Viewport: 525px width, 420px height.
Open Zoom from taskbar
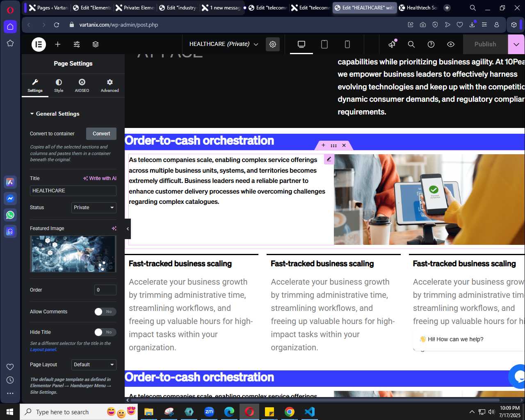209,412
